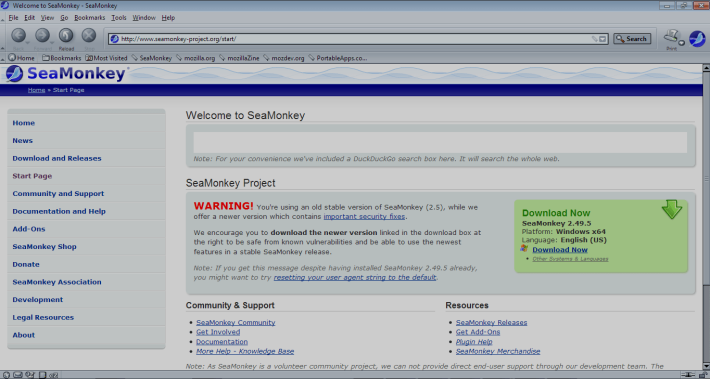Open Documentation link under Community & Support
The height and width of the screenshot is (379, 710).
222,341
